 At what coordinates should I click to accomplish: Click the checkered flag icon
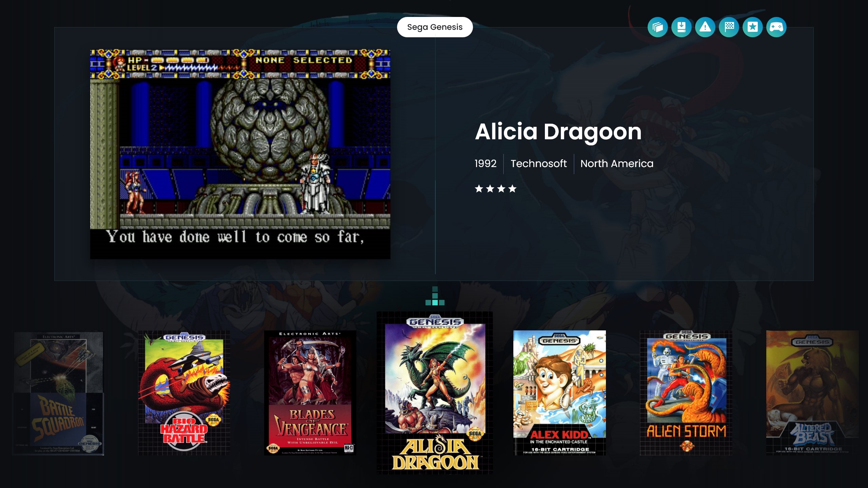pyautogui.click(x=729, y=27)
